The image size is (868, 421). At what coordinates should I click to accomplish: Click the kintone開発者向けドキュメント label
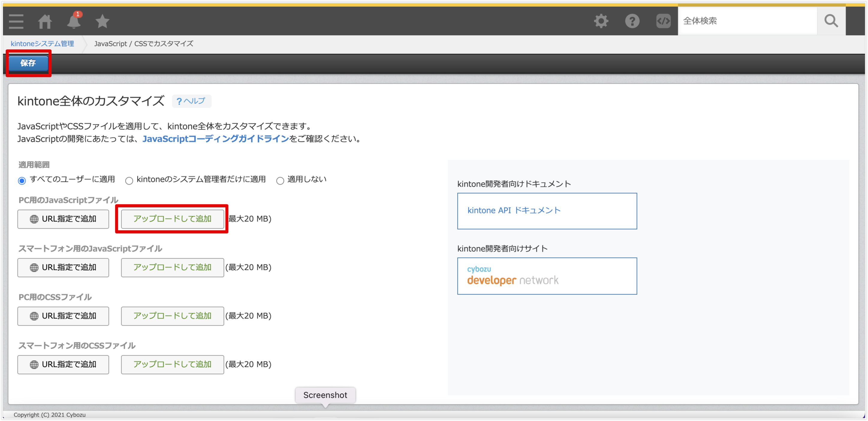(x=514, y=184)
